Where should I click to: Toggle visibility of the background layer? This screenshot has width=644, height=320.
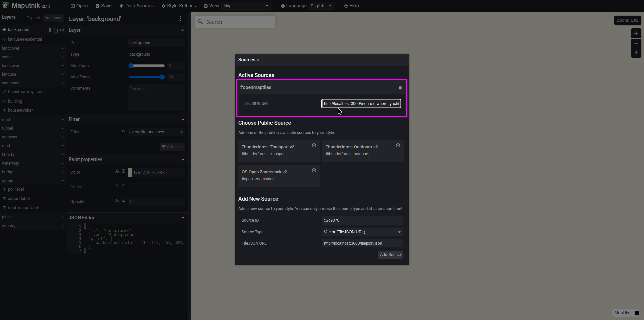point(62,30)
